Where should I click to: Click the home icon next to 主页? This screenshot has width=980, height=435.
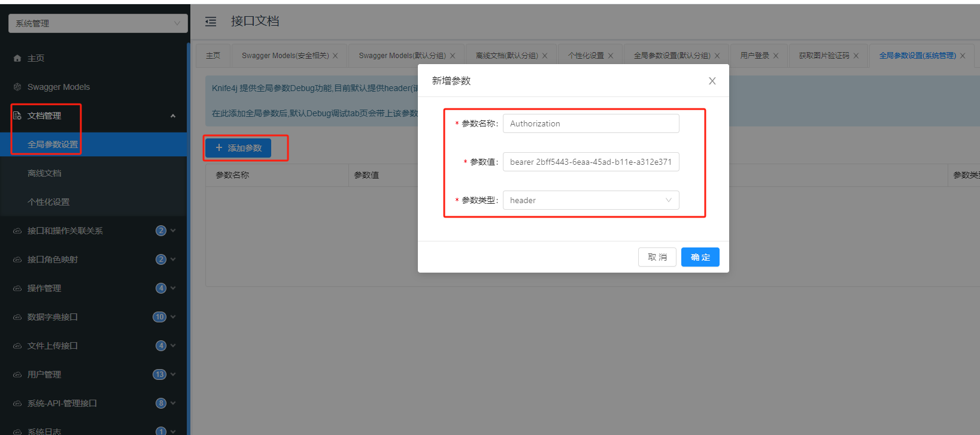click(x=17, y=58)
